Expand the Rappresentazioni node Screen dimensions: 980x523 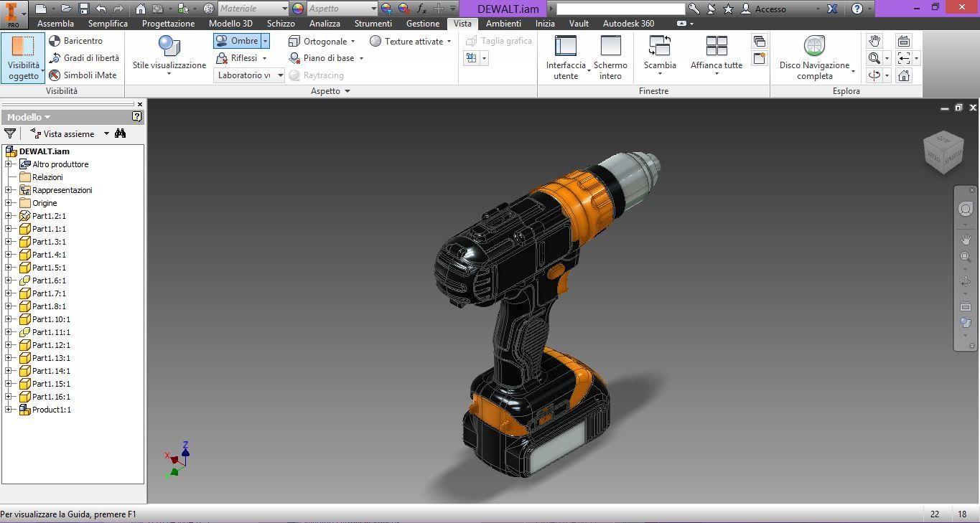tap(9, 190)
